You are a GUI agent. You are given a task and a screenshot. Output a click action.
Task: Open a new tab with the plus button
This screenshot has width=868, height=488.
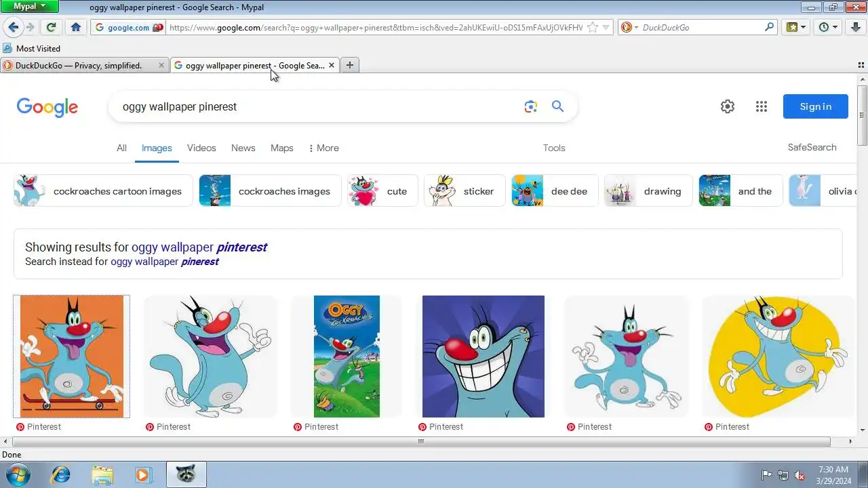click(x=349, y=65)
